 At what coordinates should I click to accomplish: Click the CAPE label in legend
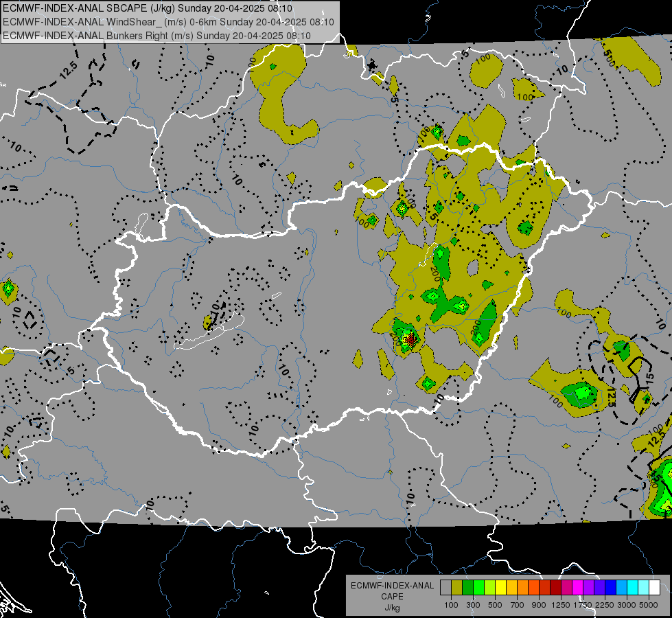click(392, 597)
